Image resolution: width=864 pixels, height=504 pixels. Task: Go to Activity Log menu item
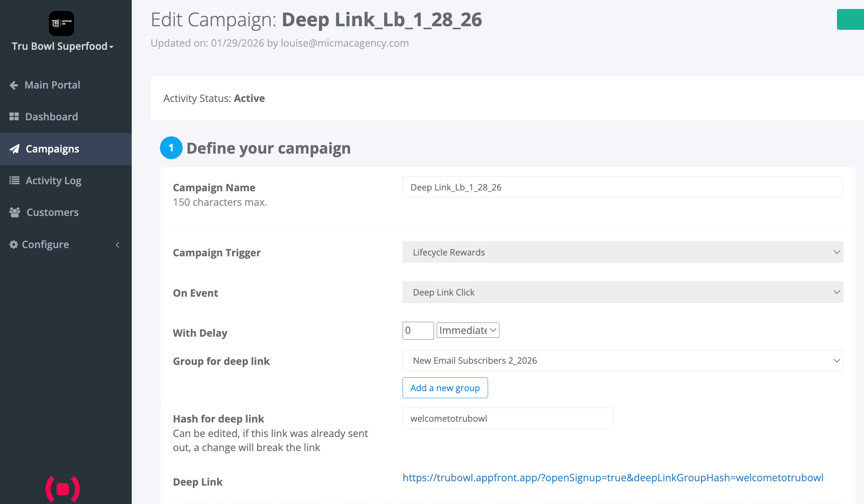tap(53, 181)
